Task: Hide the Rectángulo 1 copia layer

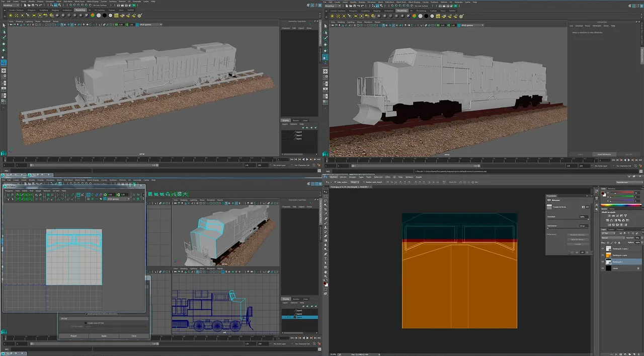Action: 603,255
